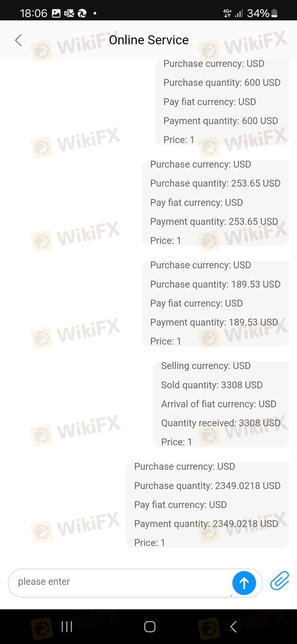
Task: Open the paperclip attachment icon
Action: click(279, 580)
